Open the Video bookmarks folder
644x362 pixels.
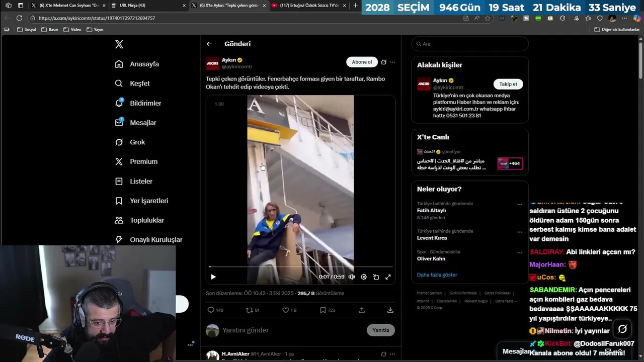click(x=72, y=30)
